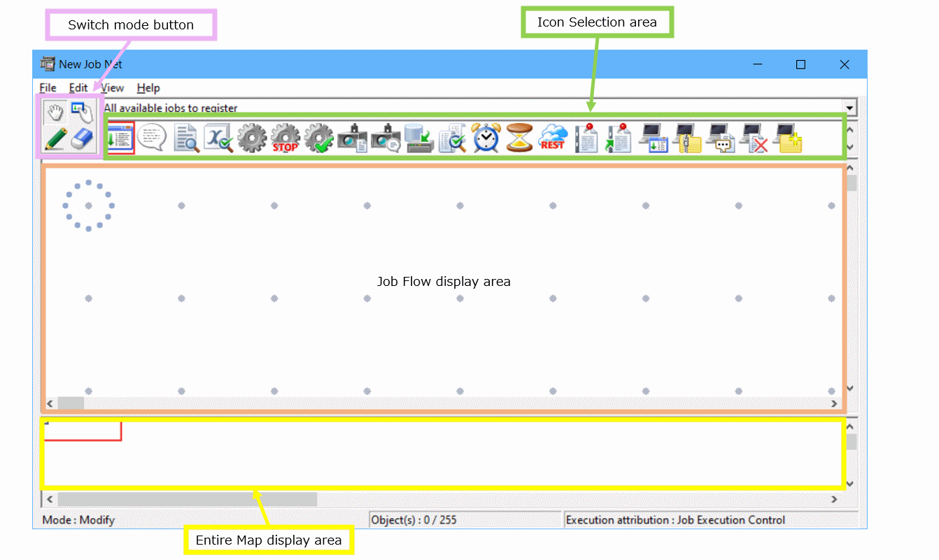Choose the alarm clock icon
This screenshot has height=560, width=939.
click(x=486, y=138)
